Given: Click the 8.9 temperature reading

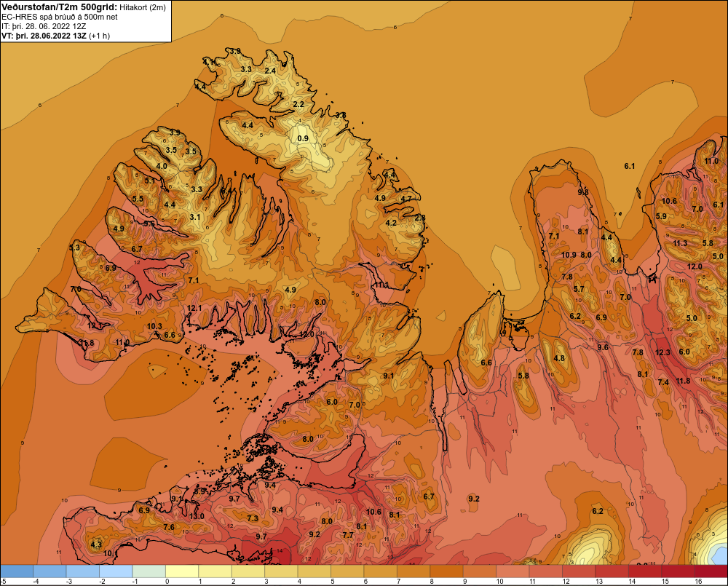Looking at the screenshot, I should [199, 491].
